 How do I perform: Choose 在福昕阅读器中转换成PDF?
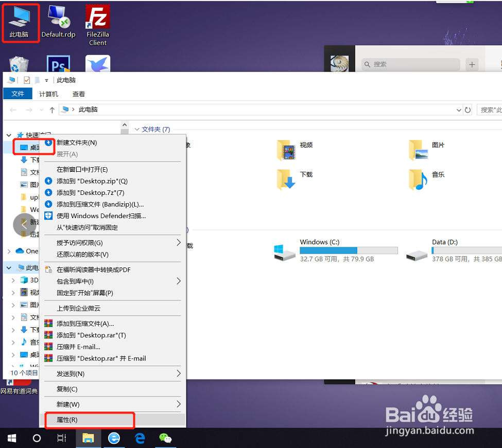[112, 270]
